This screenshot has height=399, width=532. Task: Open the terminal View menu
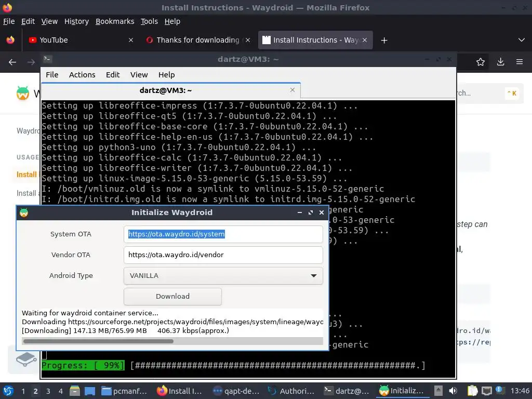pos(139,75)
